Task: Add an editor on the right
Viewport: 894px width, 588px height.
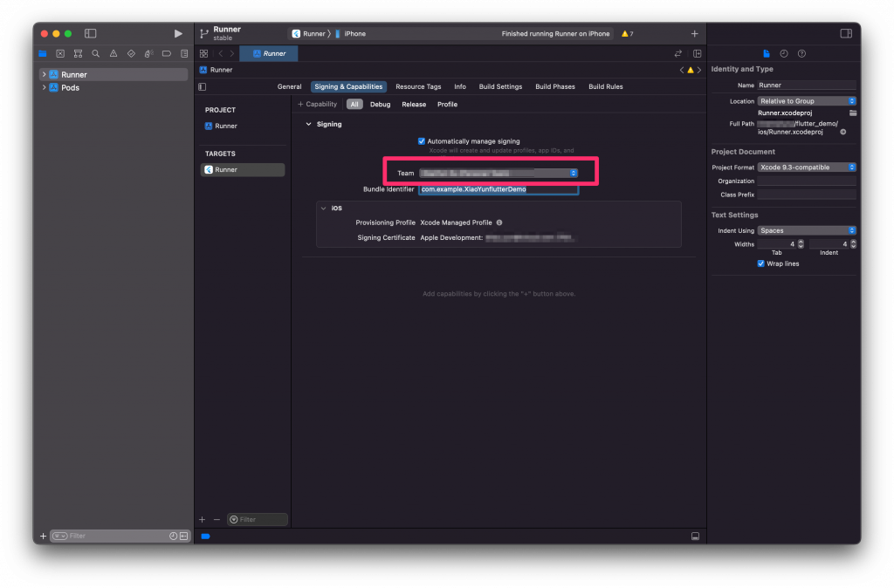Action: coord(698,53)
